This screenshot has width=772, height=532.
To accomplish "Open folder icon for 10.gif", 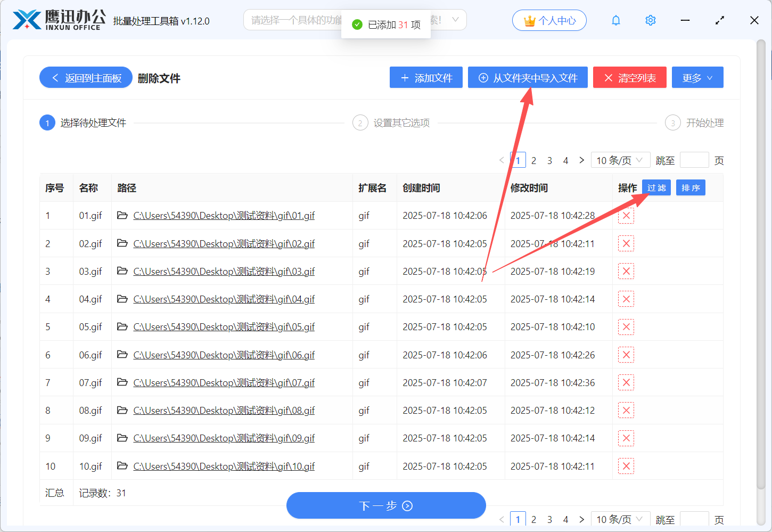I will coord(122,465).
